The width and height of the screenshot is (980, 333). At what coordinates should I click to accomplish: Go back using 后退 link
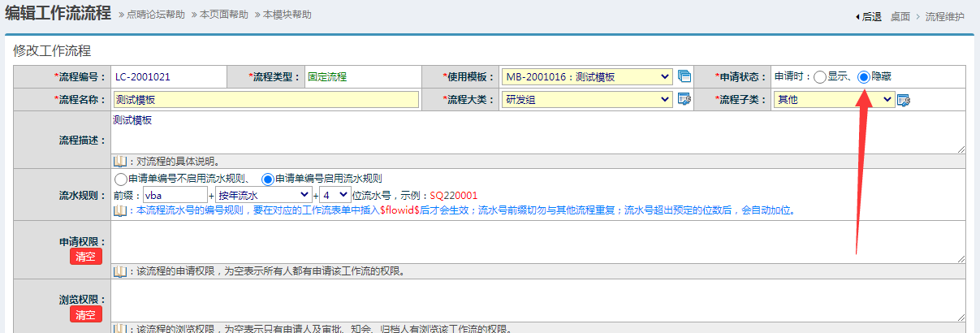(x=870, y=16)
